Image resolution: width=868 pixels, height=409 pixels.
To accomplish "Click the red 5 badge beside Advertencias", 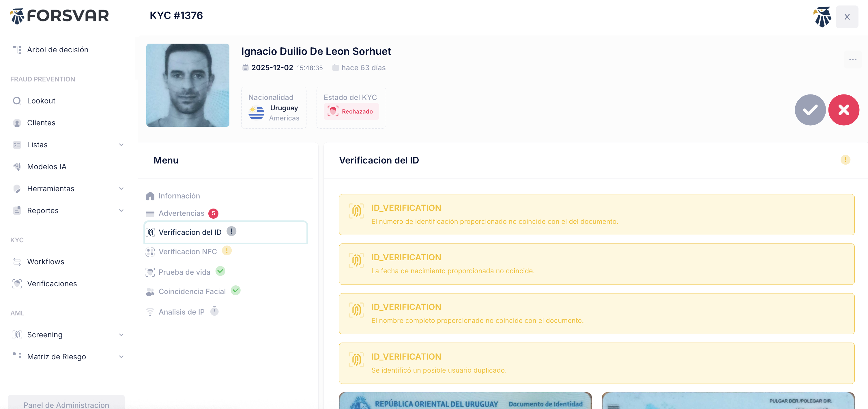I will tap(213, 213).
